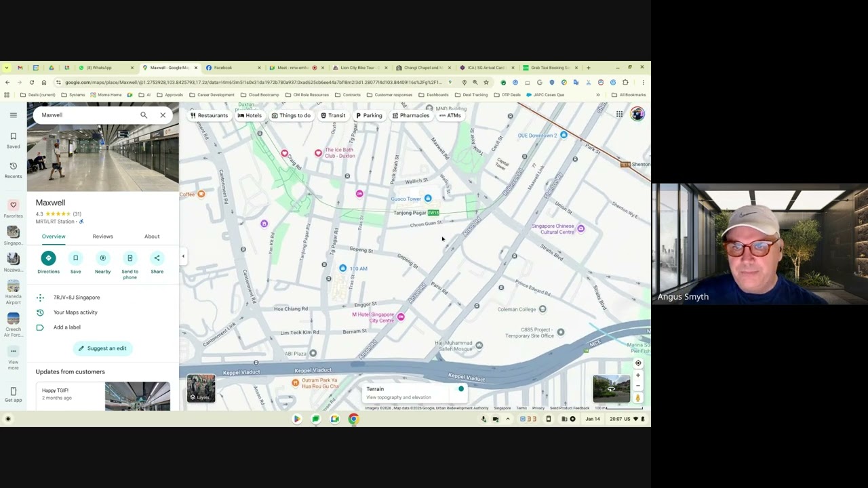The height and width of the screenshot is (488, 868).
Task: Reload the page
Action: (x=31, y=83)
